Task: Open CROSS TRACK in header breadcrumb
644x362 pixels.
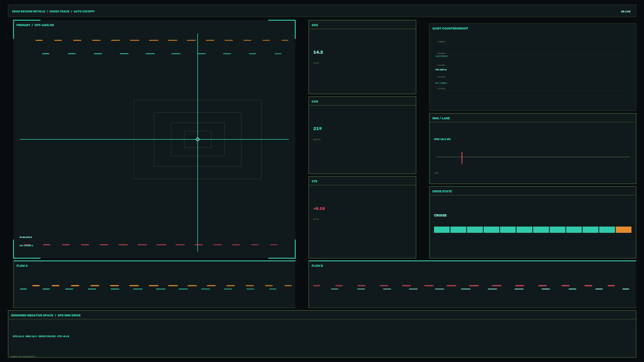Action: [59, 12]
